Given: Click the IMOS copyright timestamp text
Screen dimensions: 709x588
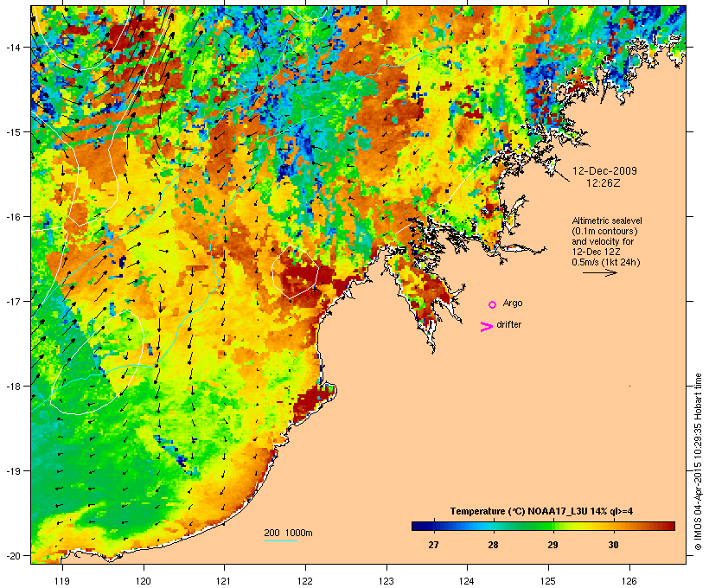Looking at the screenshot, I should click(699, 462).
